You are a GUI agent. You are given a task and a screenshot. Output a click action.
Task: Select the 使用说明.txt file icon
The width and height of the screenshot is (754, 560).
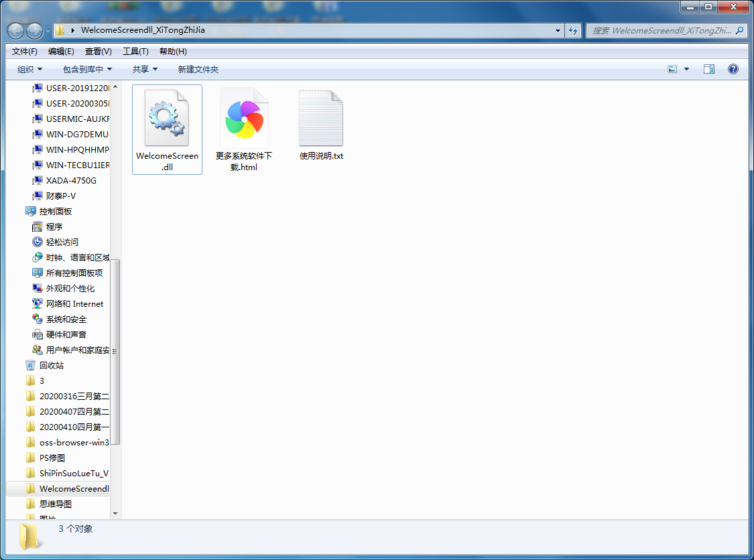(x=321, y=118)
